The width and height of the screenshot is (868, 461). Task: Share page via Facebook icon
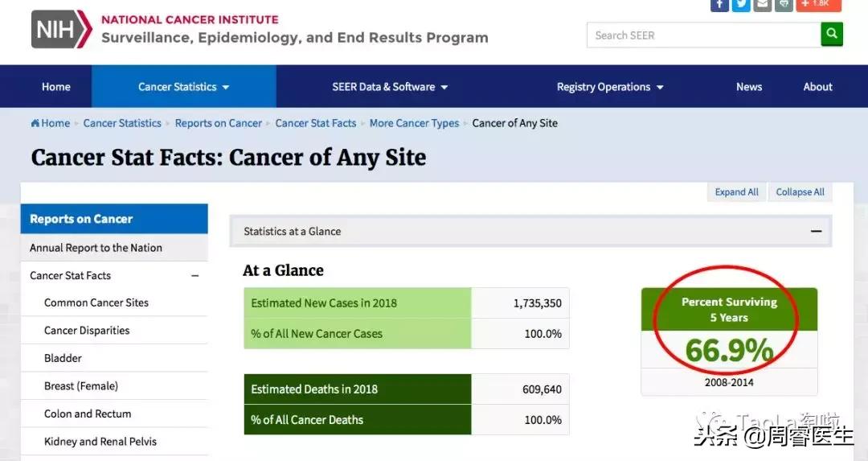point(719,4)
